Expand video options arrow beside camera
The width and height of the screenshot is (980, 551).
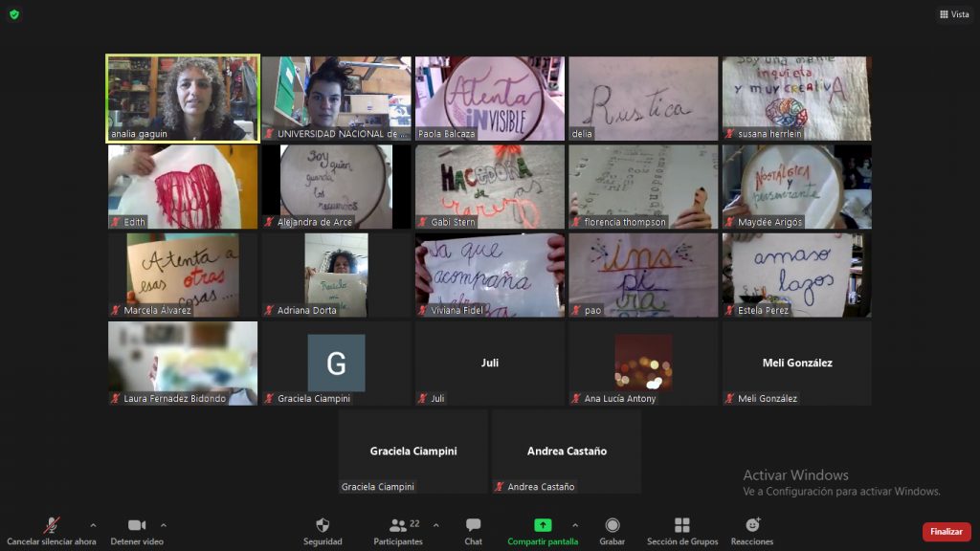click(x=164, y=525)
